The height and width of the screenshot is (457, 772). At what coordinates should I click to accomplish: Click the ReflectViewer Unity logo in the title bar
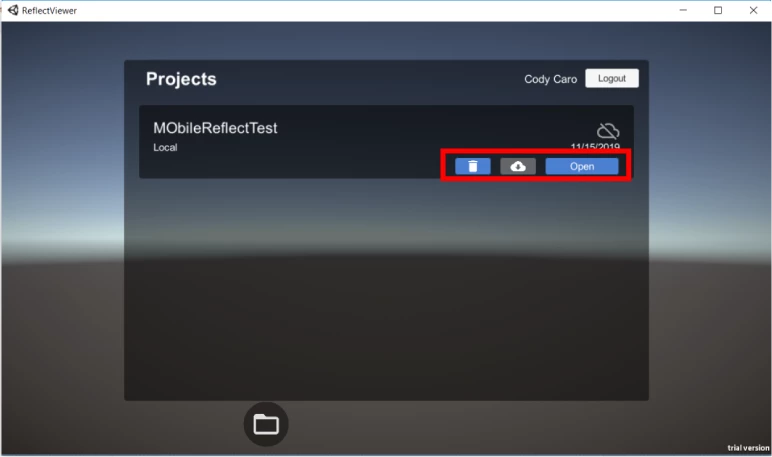[13, 10]
